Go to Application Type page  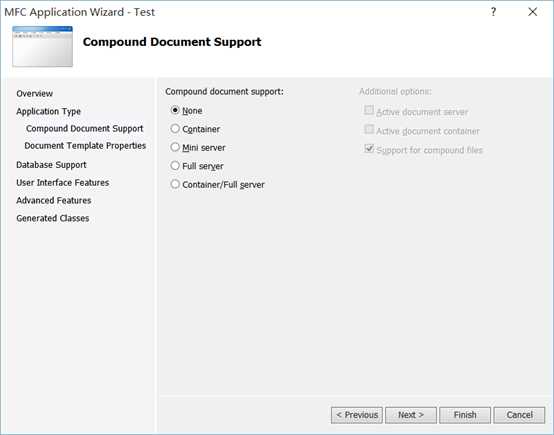pos(48,111)
